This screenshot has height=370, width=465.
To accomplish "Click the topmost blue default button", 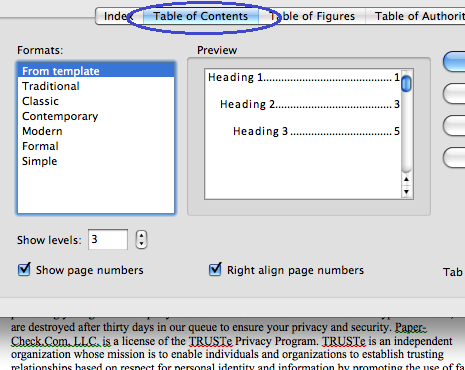I will (x=454, y=61).
